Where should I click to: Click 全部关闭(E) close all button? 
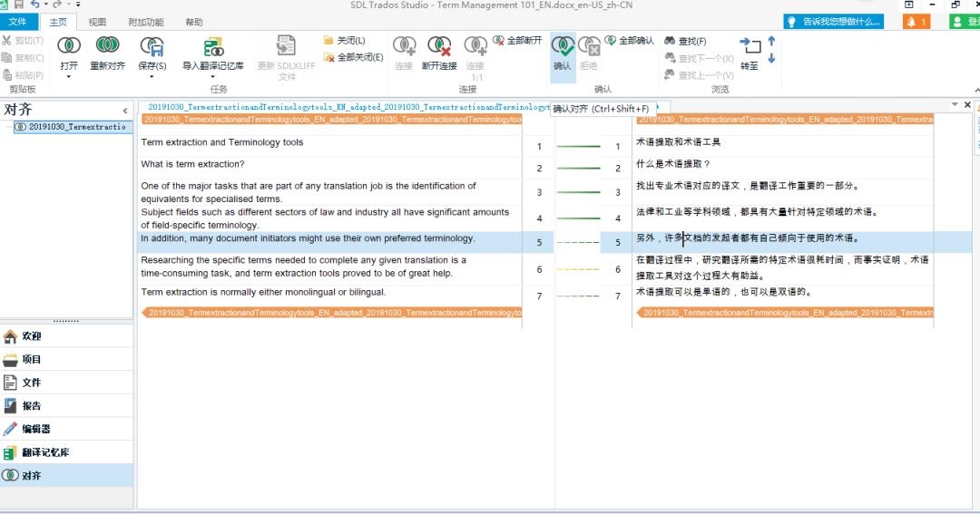[353, 57]
